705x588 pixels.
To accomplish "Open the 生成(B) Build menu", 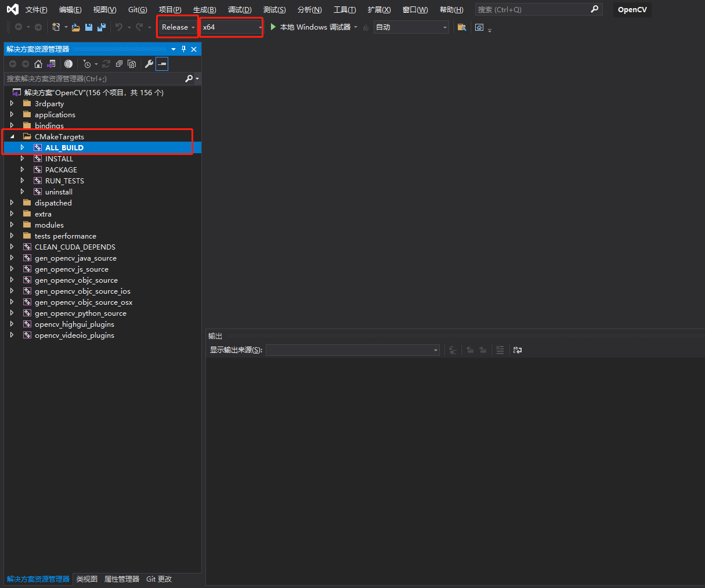I will (x=204, y=10).
